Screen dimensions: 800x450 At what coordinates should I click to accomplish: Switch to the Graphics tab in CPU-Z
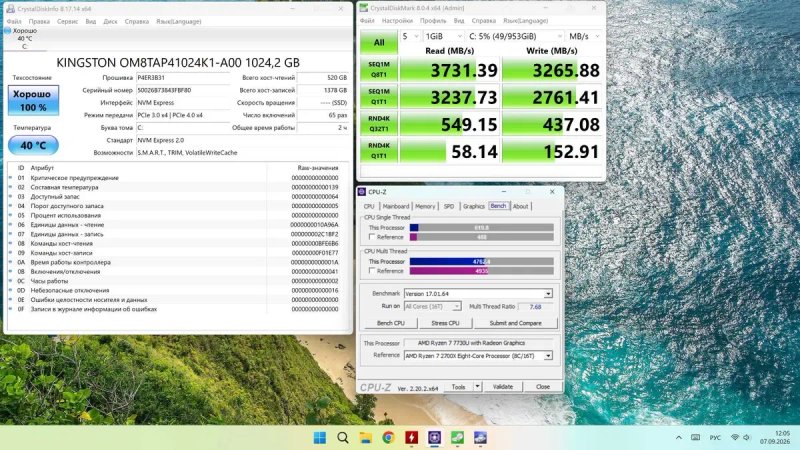tap(473, 206)
